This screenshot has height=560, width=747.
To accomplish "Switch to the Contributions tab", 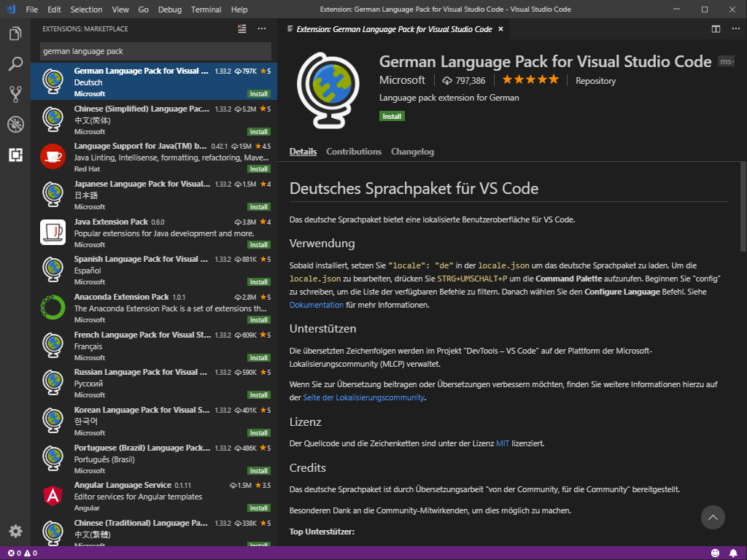I will point(354,152).
